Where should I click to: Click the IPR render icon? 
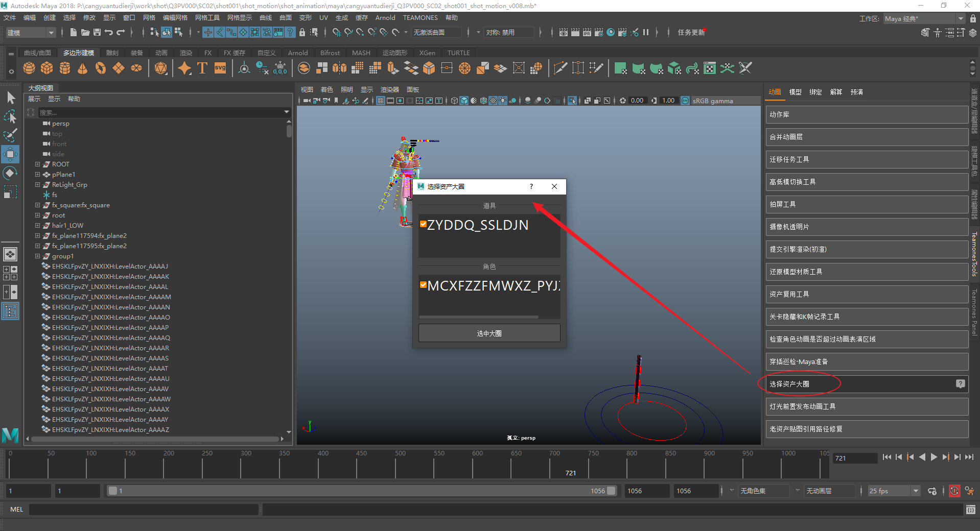coord(587,32)
